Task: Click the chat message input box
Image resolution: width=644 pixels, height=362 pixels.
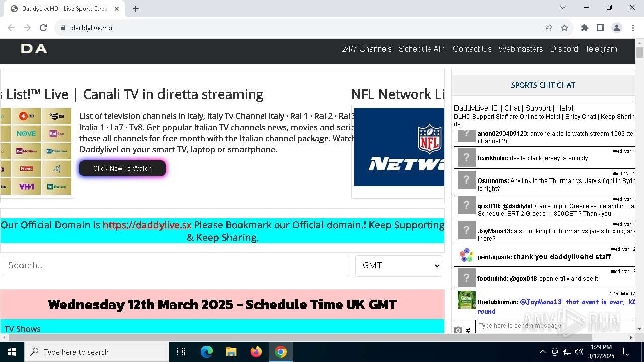Action: 555,326
